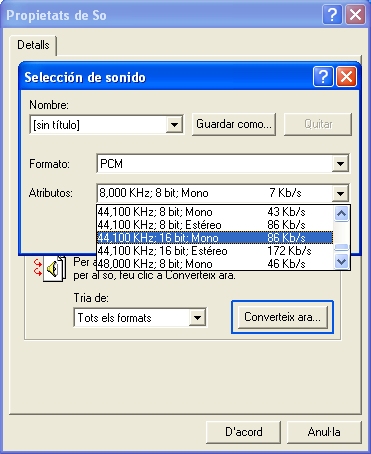This screenshot has height=454, width=371.
Task: Click the Converteix ara... button
Action: click(282, 317)
